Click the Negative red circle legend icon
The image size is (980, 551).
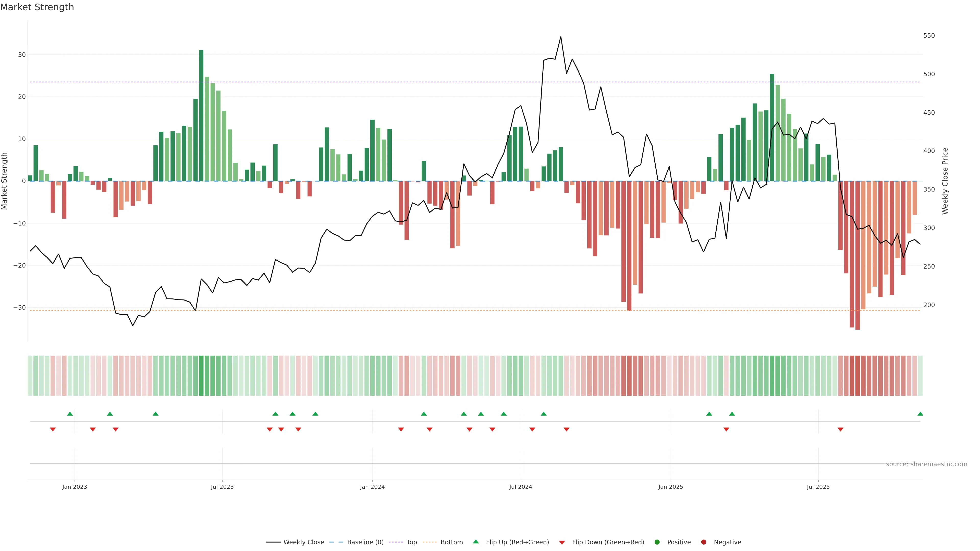pyautogui.click(x=703, y=542)
